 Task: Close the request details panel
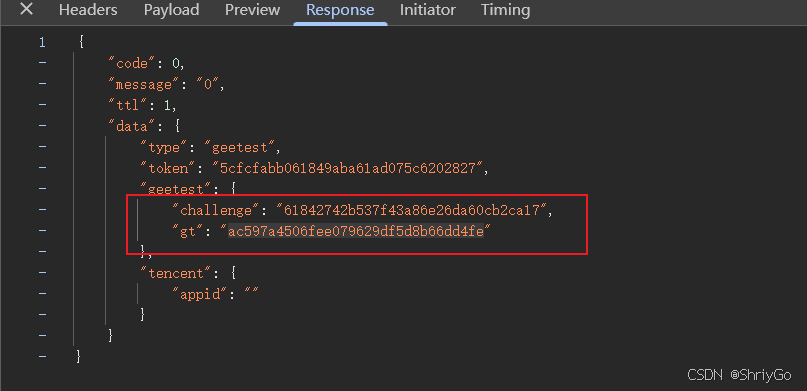26,9
